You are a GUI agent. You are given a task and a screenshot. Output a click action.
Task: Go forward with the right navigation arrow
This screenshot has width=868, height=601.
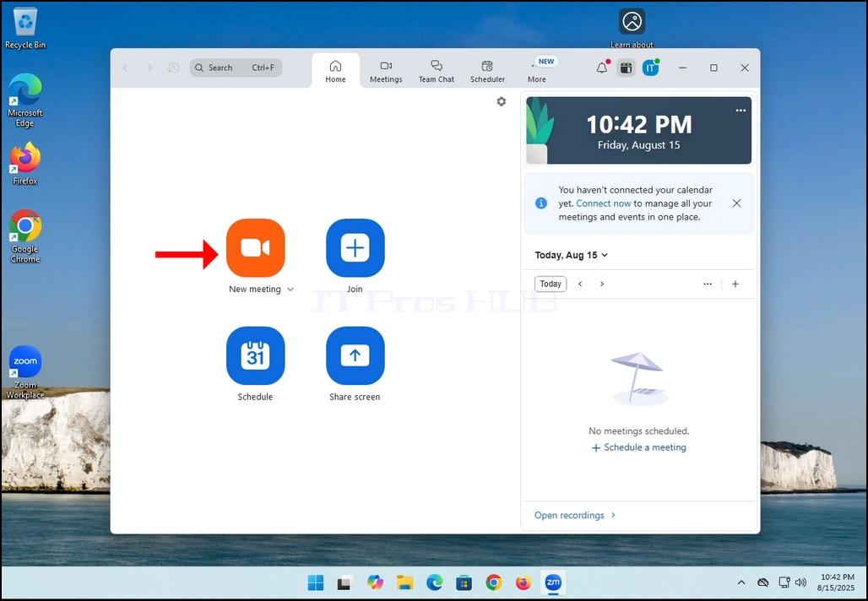(x=149, y=68)
